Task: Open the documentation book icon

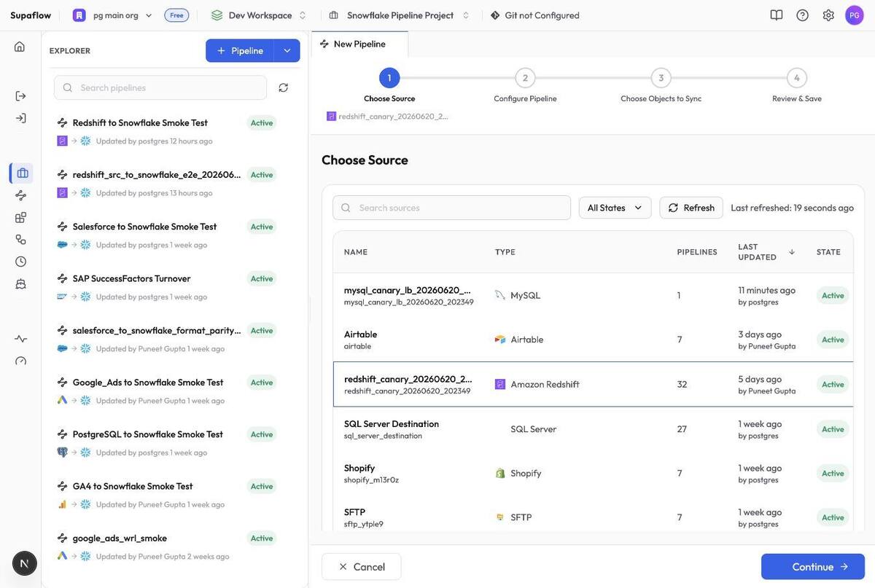Action: [777, 15]
